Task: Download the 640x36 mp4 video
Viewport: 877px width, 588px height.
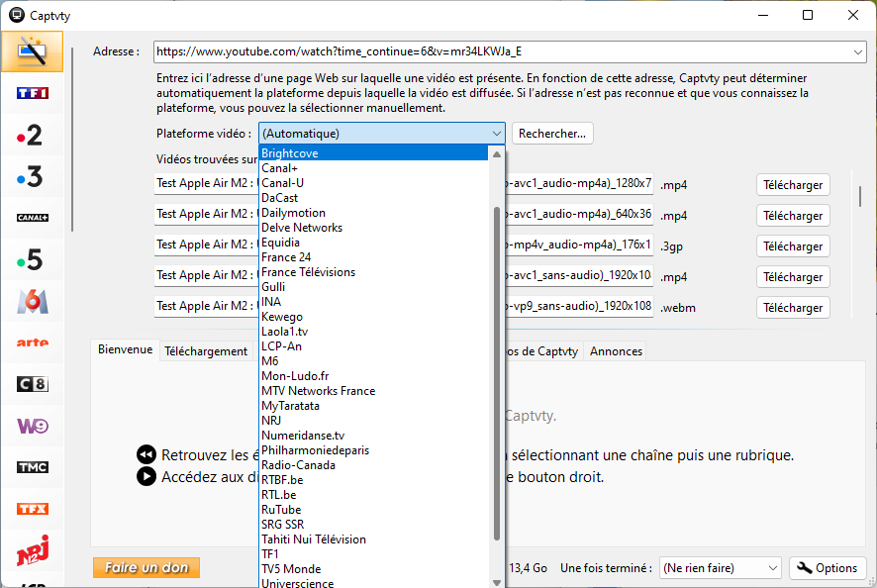Action: point(793,216)
